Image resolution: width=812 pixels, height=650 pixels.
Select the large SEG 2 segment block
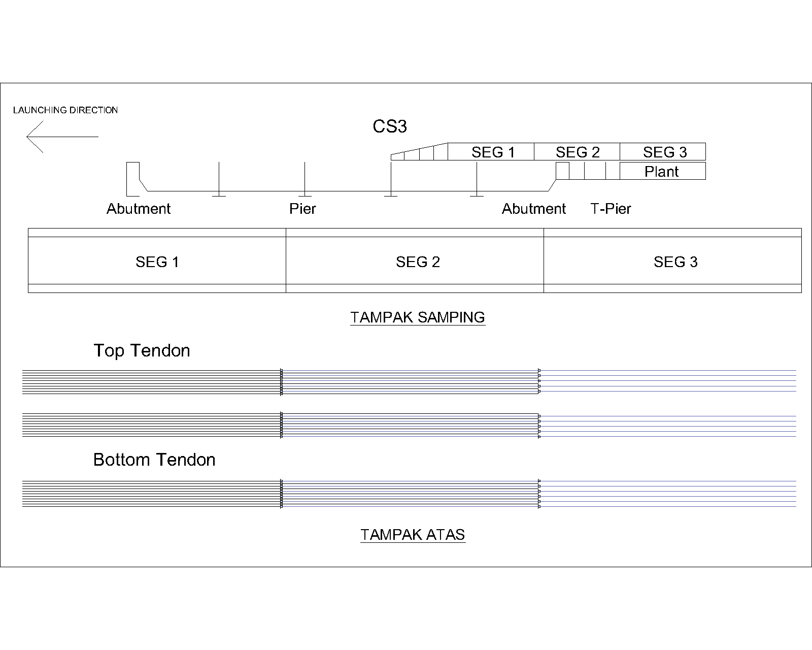417,262
